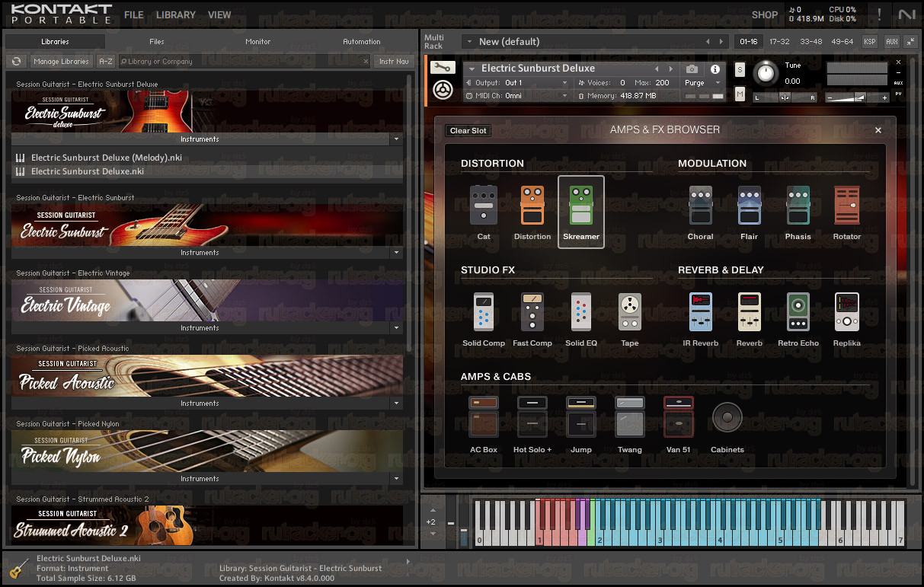Open the Purge dropdown menu
This screenshot has height=587, width=924.
(x=702, y=82)
